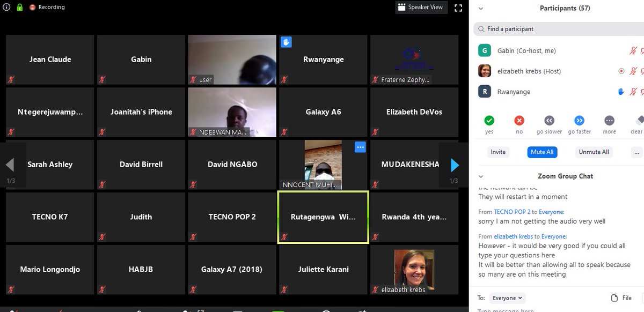Click the green yes reaction icon
Viewport: 644px width, 312px height.
tap(489, 121)
